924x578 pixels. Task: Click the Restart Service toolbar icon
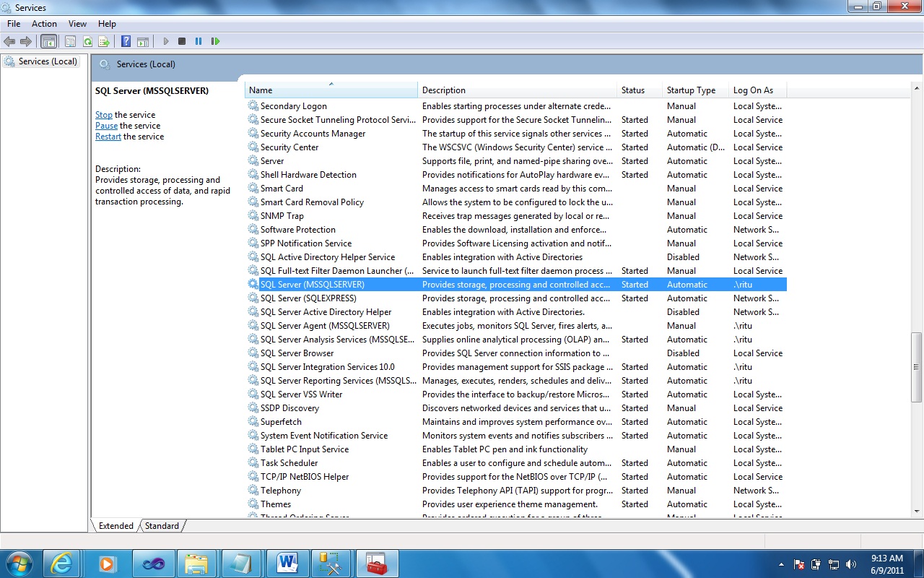coord(215,41)
